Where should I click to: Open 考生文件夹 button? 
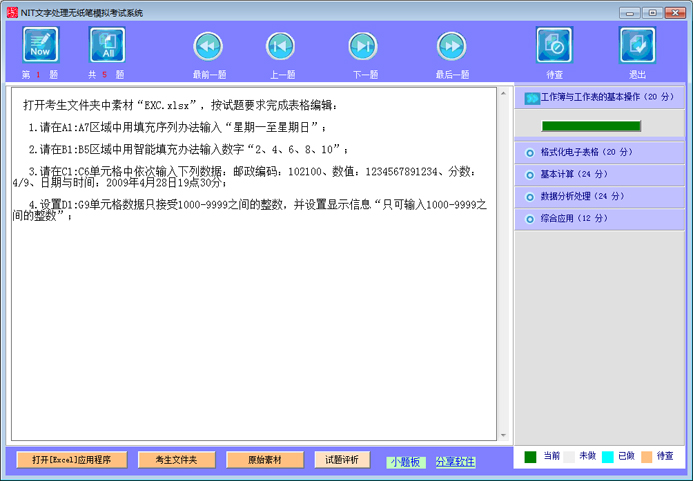pos(176,460)
